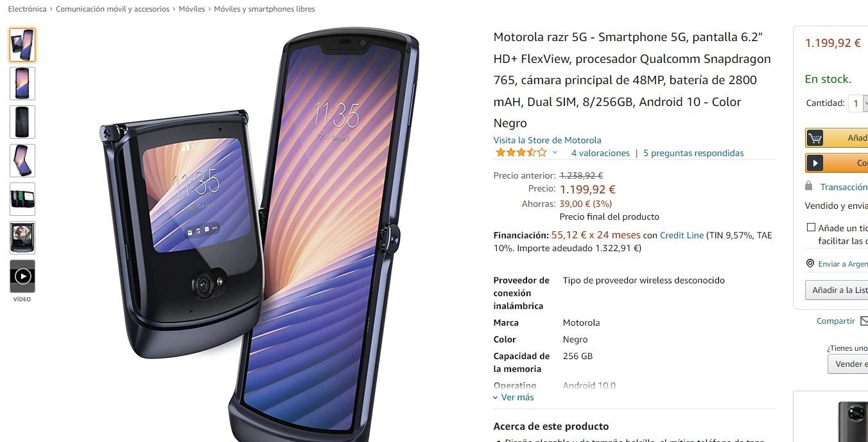Open the Cantidad quantity dropdown

tap(858, 103)
